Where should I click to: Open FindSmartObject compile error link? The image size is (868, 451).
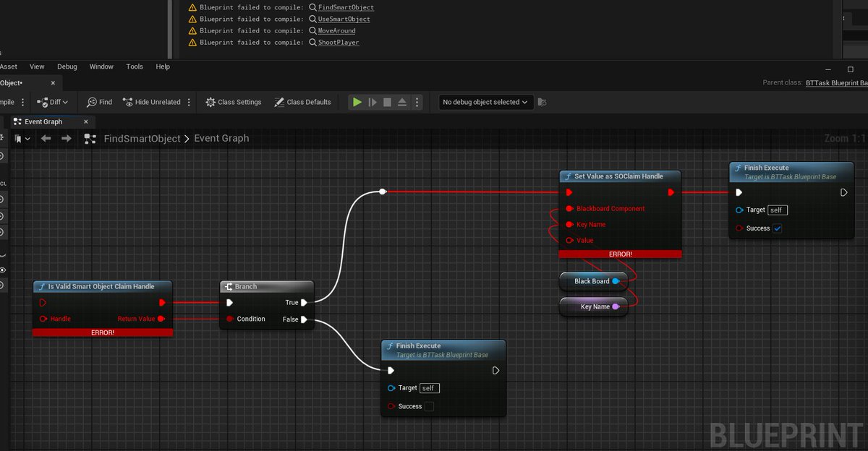click(346, 7)
